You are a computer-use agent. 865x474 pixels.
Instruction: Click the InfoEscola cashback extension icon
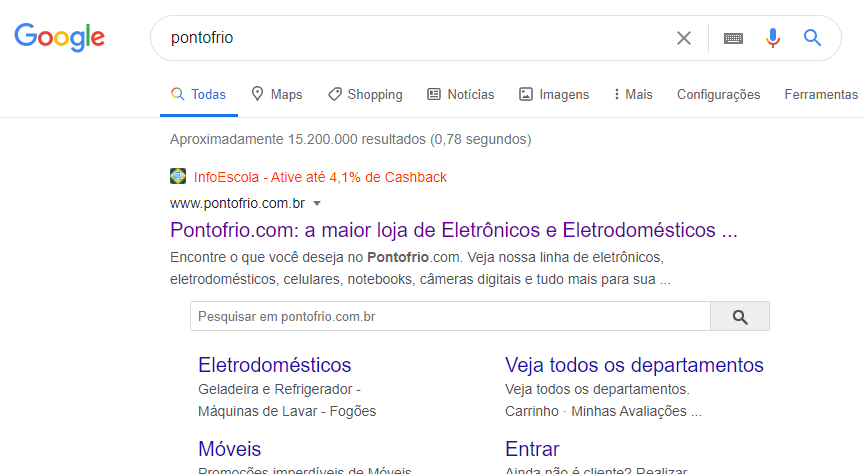pyautogui.click(x=178, y=176)
